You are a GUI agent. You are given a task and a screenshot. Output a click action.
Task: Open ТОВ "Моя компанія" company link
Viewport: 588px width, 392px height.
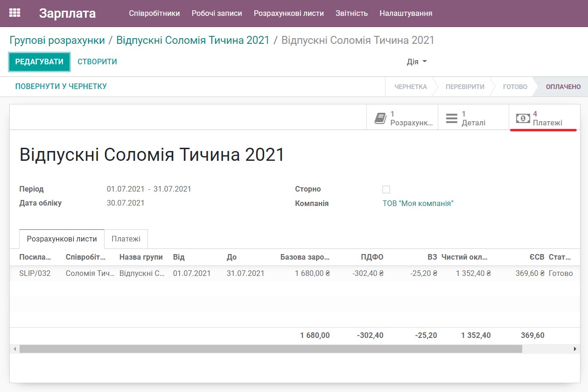[417, 203]
